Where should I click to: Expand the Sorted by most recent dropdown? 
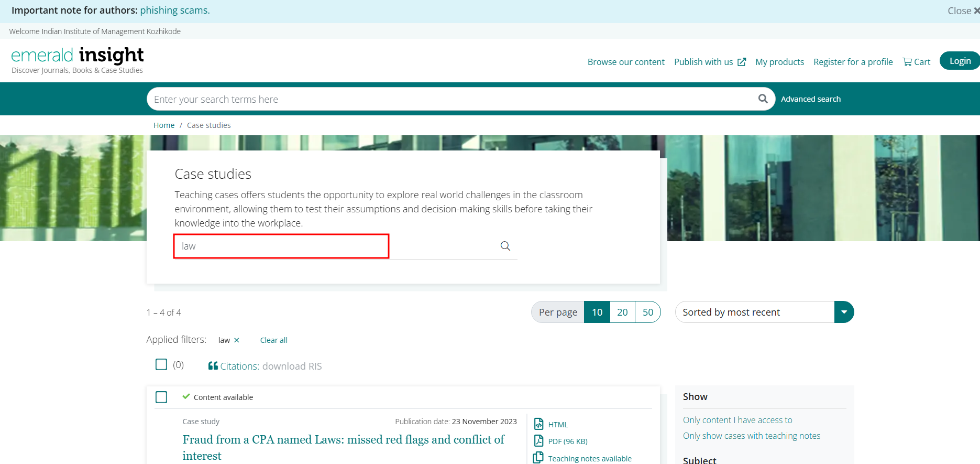(x=844, y=312)
